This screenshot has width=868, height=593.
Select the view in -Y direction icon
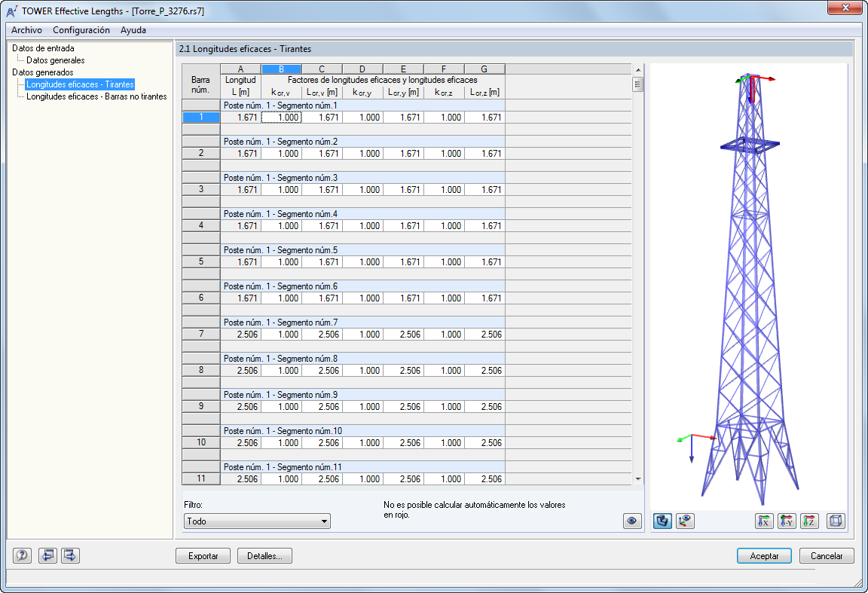[x=787, y=521]
